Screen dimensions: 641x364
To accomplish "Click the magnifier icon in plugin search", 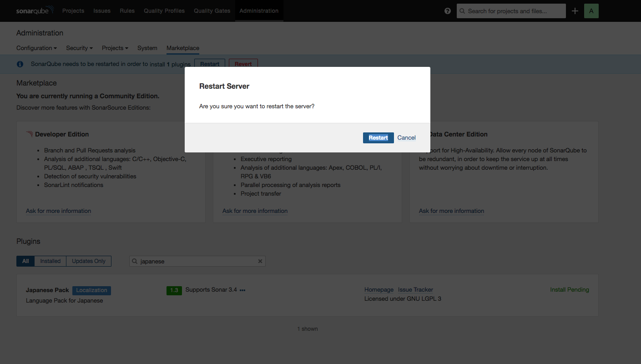I will 135,261.
